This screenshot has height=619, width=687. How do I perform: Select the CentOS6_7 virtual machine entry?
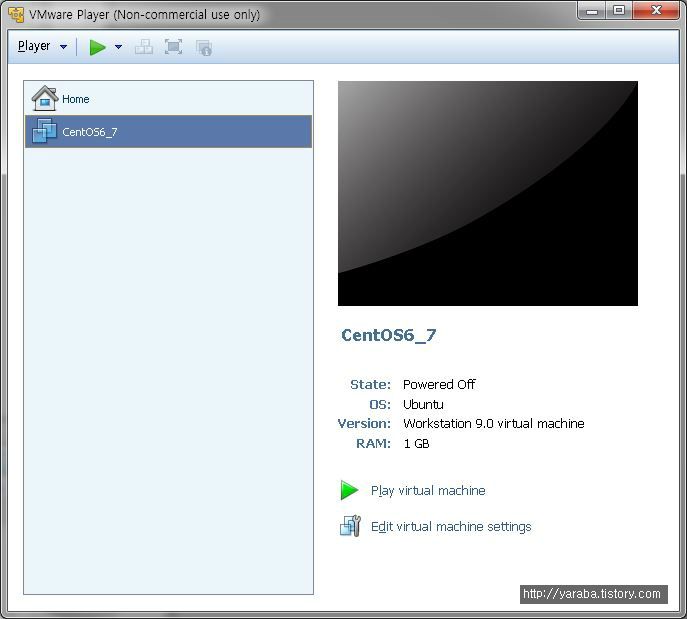click(x=169, y=131)
